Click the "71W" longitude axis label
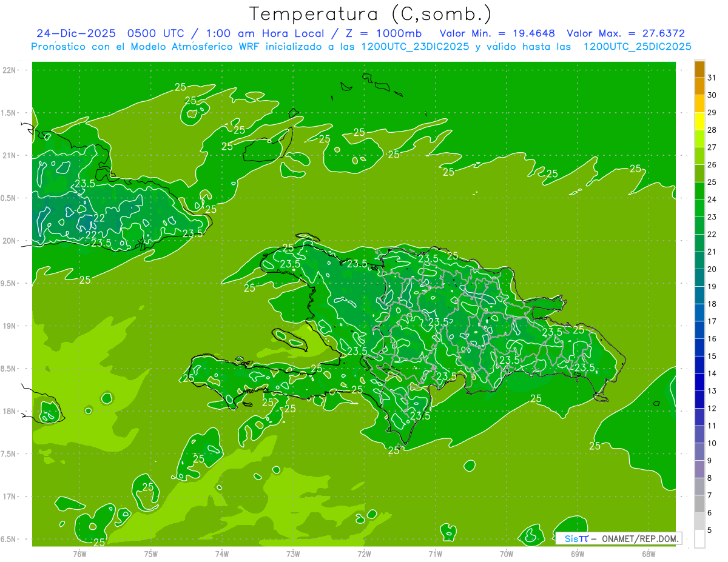Image resolution: width=728 pixels, height=562 pixels. pyautogui.click(x=435, y=554)
